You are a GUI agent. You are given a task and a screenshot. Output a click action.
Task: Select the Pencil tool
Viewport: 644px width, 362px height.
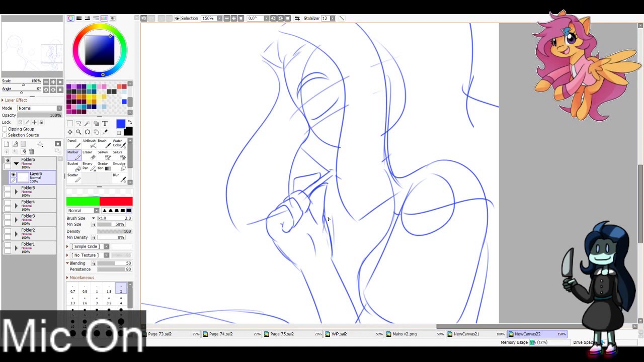pyautogui.click(x=72, y=143)
